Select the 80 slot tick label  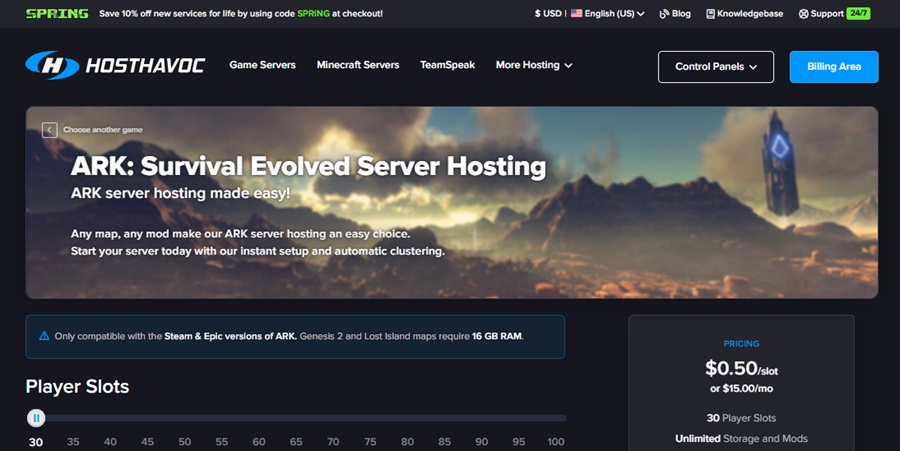[x=408, y=442]
